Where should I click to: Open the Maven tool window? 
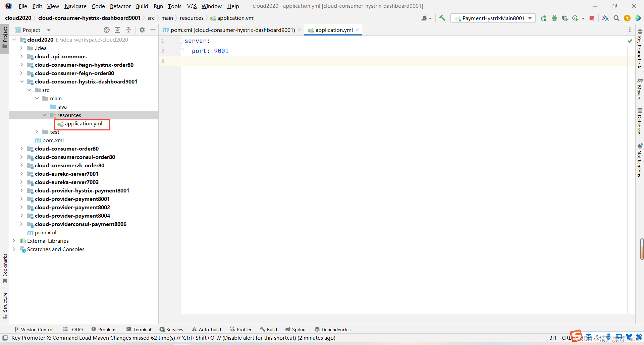click(x=640, y=89)
